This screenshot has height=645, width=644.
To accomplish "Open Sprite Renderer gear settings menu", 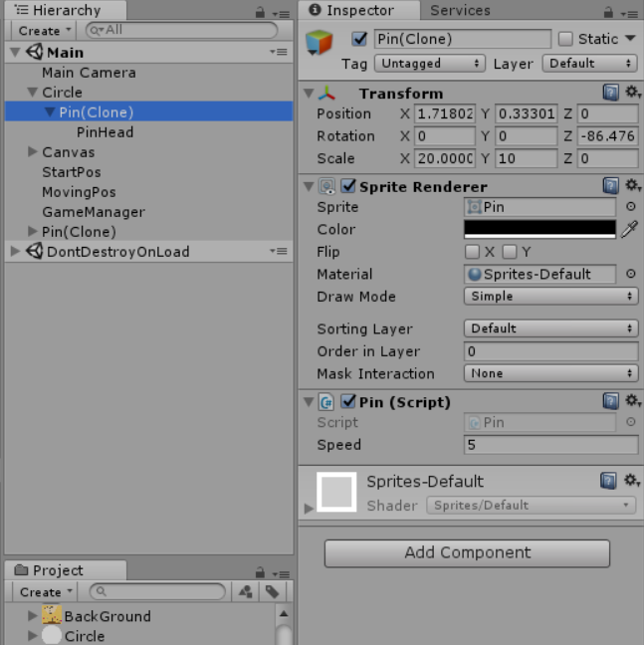I will (x=632, y=185).
